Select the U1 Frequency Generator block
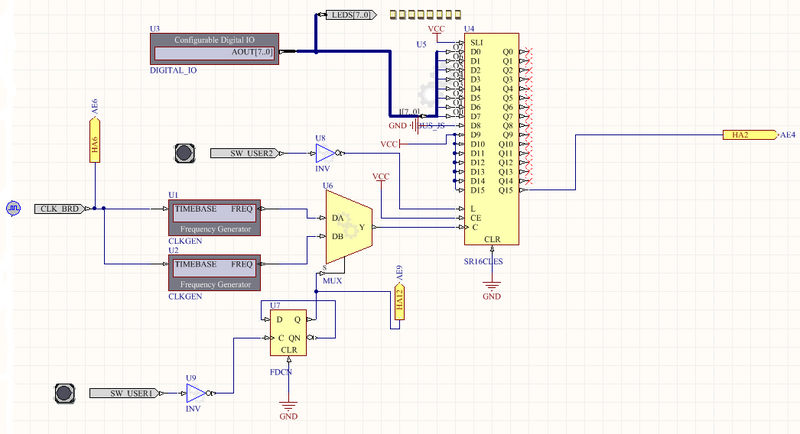Screen dimensions: 800x434 point(213,217)
